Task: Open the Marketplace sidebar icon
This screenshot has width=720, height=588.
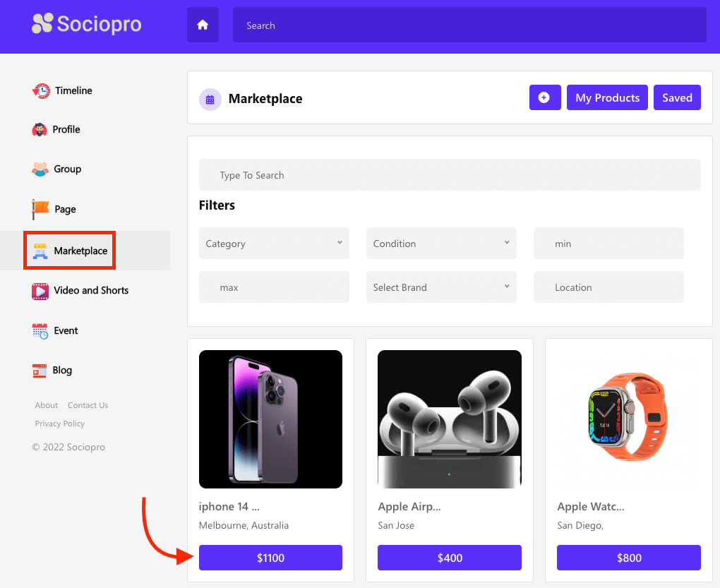Action: pos(40,250)
